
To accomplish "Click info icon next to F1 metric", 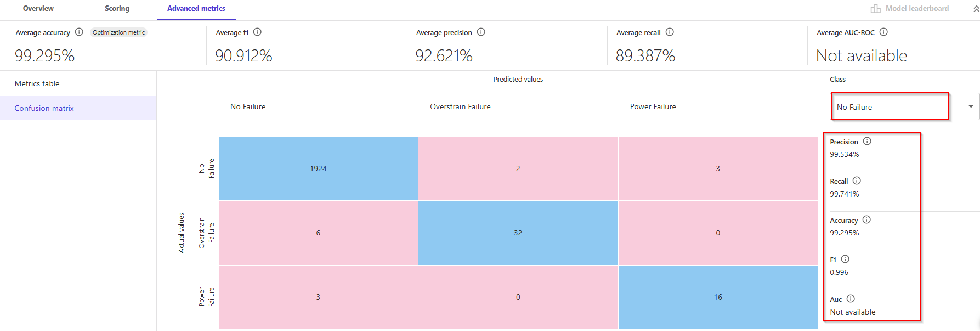I will [845, 259].
